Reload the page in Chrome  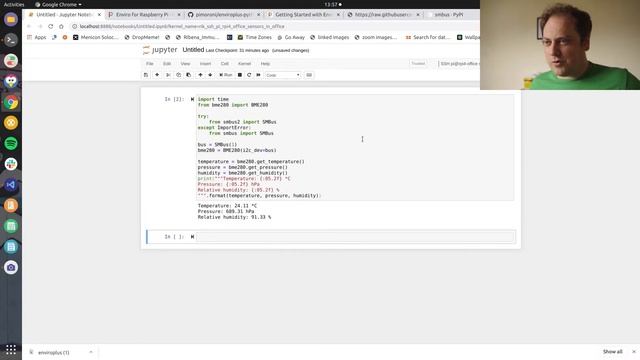click(51, 26)
